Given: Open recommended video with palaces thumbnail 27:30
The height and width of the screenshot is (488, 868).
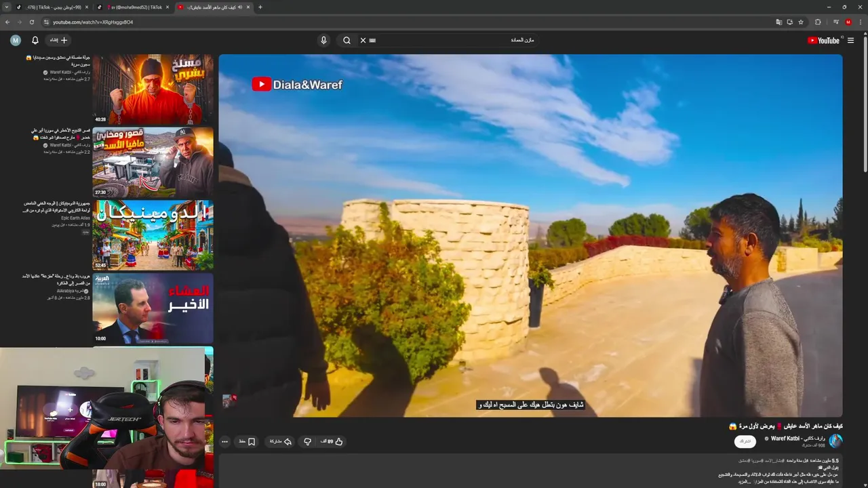Looking at the screenshot, I should point(153,163).
